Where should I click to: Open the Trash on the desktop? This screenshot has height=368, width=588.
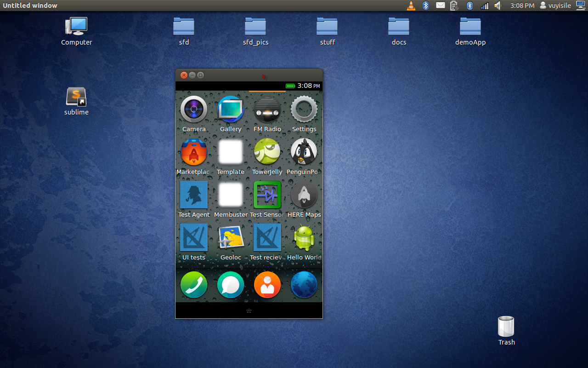pyautogui.click(x=506, y=330)
